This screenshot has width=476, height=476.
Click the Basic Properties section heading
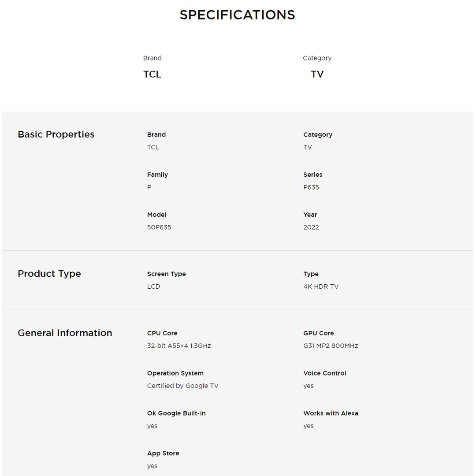point(56,134)
